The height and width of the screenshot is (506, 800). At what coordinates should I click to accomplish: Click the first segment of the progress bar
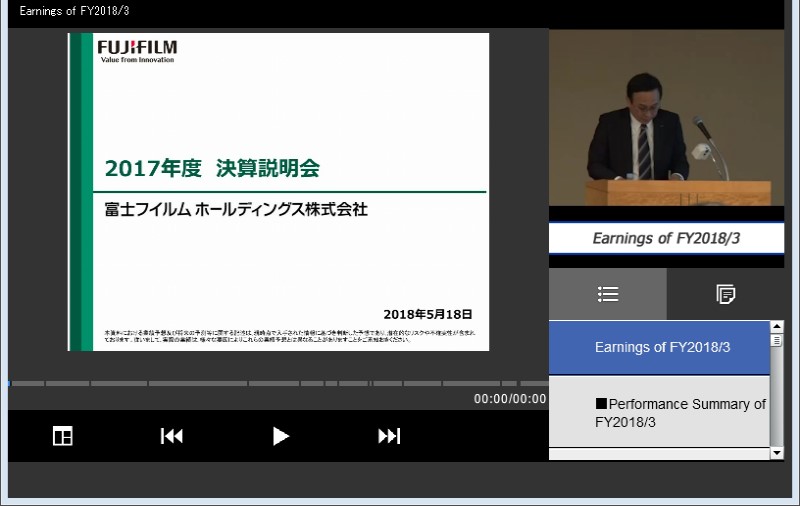(28, 383)
